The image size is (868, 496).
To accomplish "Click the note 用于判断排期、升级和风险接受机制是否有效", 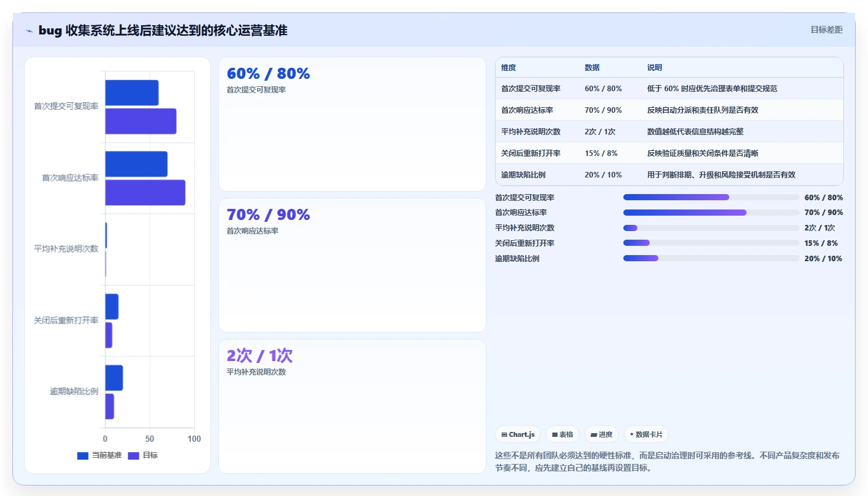I will (x=721, y=175).
